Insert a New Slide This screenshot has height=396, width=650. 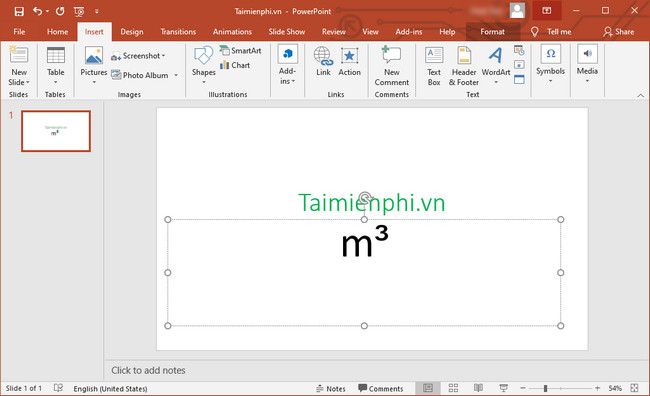(x=19, y=55)
